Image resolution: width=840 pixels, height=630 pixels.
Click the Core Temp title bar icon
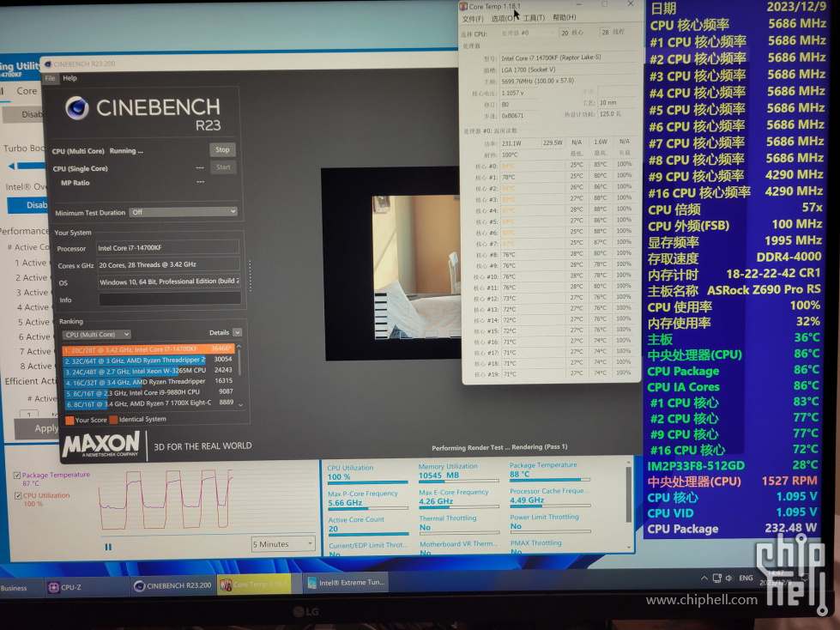click(463, 6)
